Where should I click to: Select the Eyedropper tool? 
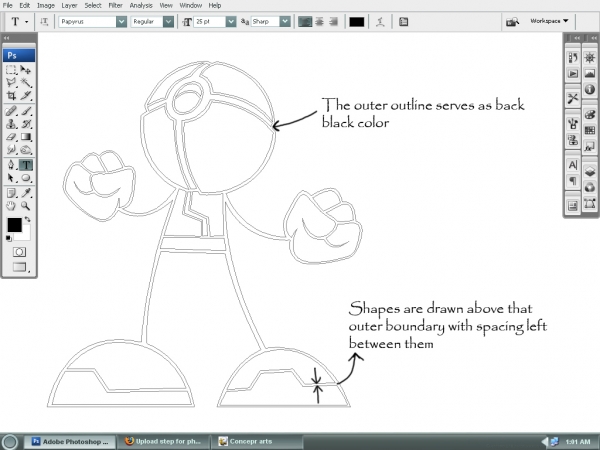(26, 193)
